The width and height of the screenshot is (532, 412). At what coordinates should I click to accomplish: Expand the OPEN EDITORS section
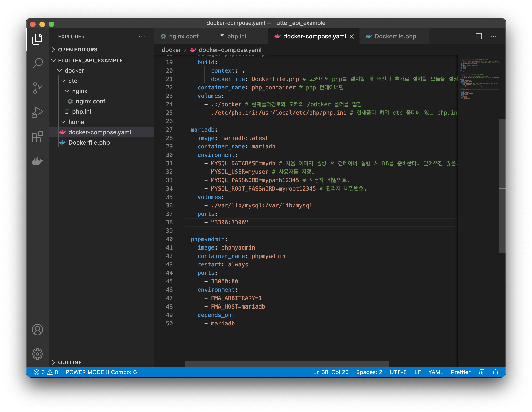(x=78, y=50)
